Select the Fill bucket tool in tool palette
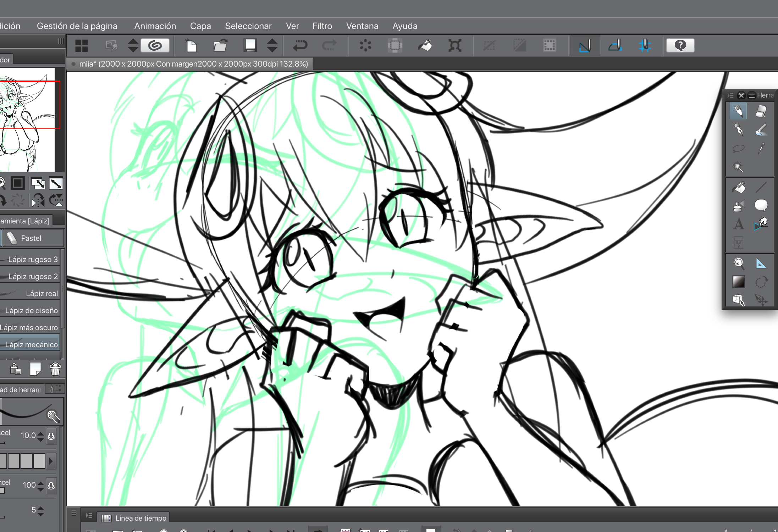The image size is (778, 532). point(739,187)
